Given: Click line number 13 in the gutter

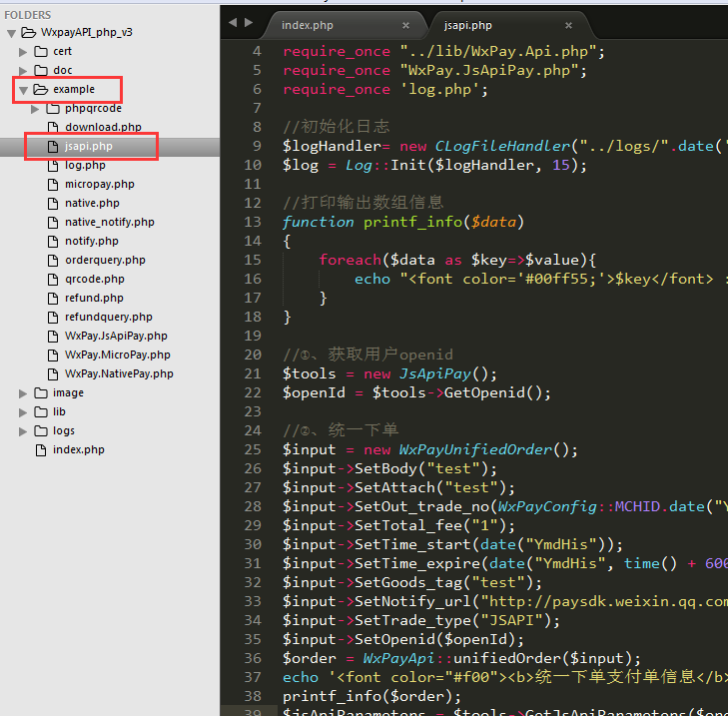Looking at the screenshot, I should [253, 222].
